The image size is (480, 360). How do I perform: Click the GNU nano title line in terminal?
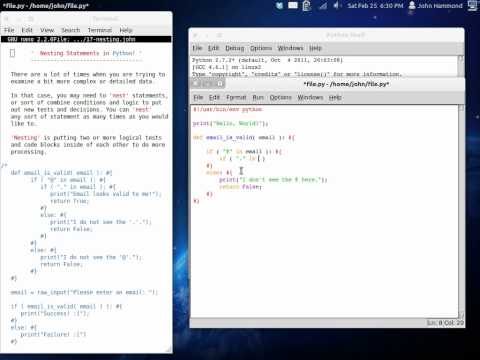tap(86, 39)
